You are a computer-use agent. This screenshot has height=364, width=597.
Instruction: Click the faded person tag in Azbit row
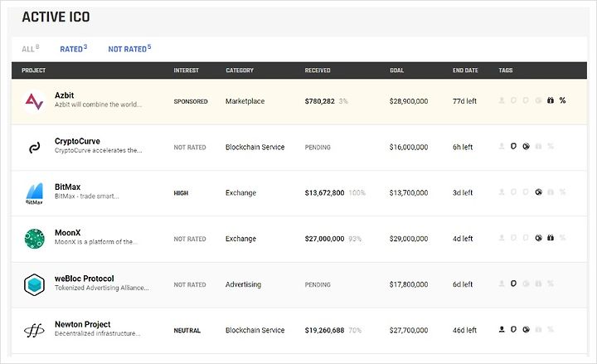[502, 100]
